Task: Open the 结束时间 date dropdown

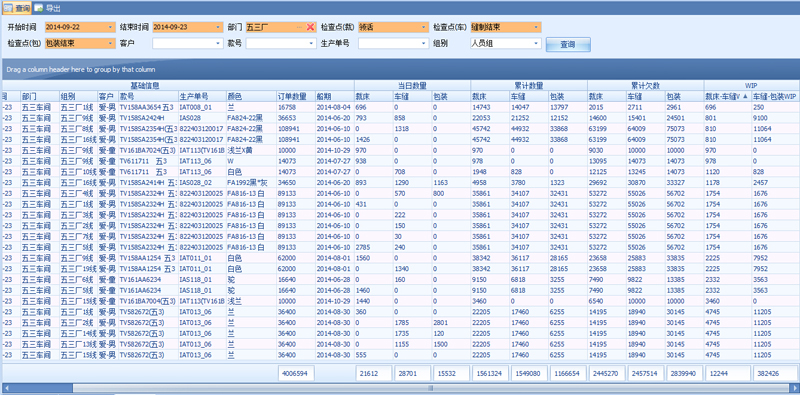Action: tap(219, 27)
